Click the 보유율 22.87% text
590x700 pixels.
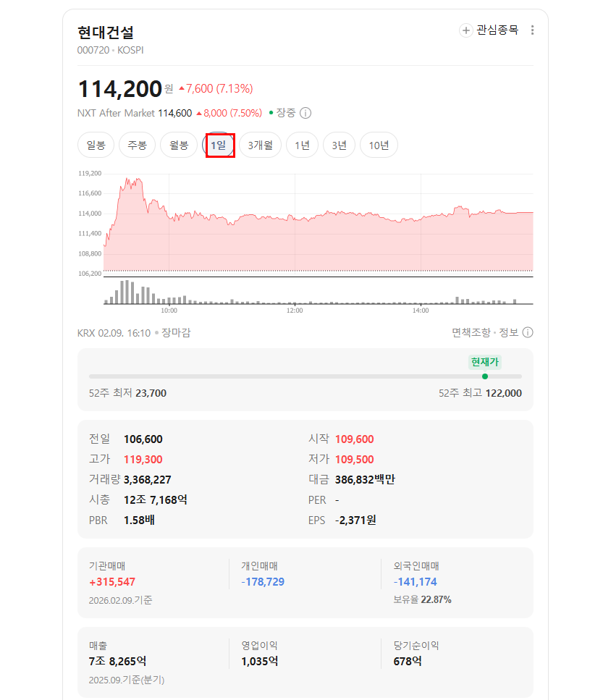click(422, 599)
